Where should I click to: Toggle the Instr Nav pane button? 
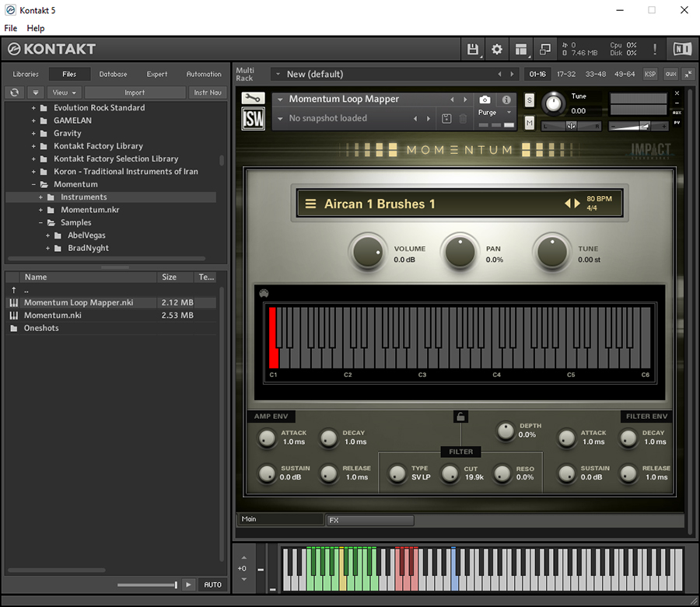[208, 92]
